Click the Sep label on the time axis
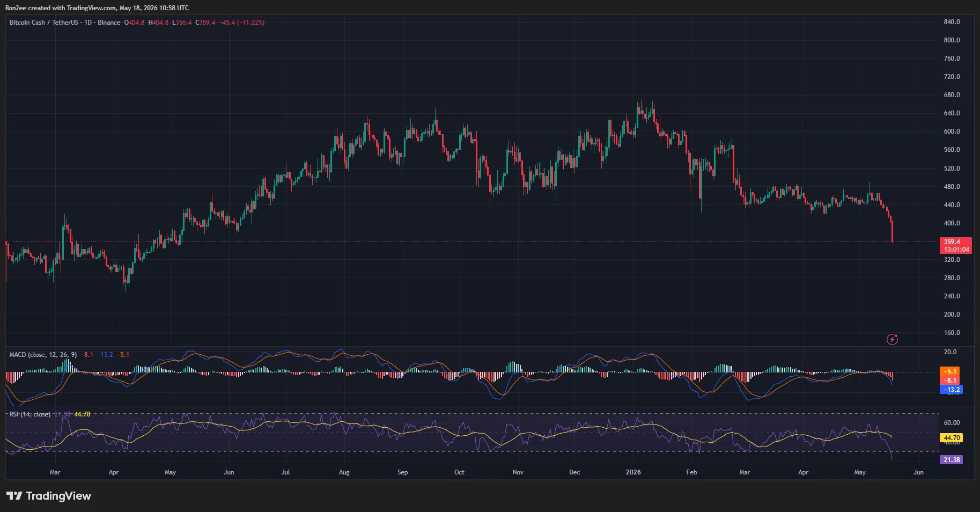This screenshot has height=512, width=980. pyautogui.click(x=403, y=472)
